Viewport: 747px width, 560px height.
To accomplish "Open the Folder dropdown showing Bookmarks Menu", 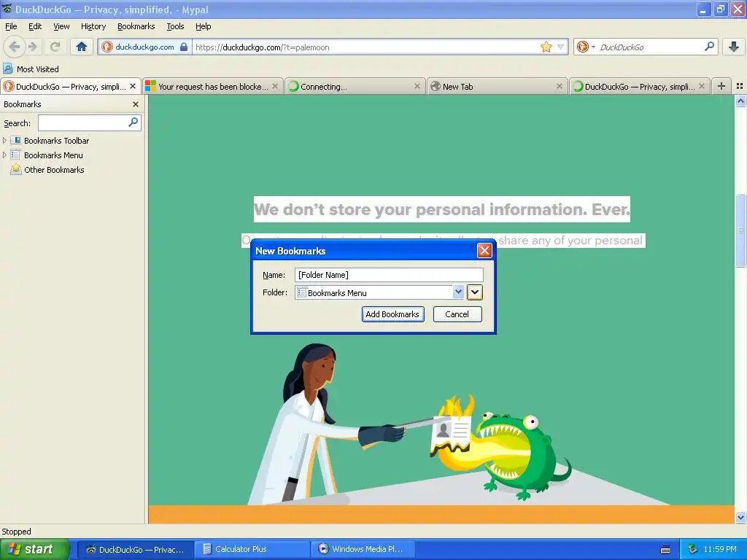I will point(379,292).
